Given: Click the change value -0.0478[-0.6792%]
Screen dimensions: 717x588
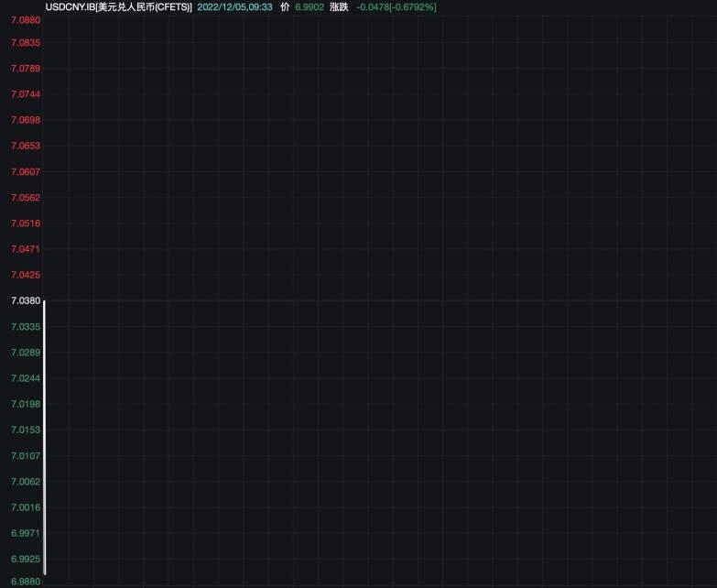Looking at the screenshot, I should 396,7.
